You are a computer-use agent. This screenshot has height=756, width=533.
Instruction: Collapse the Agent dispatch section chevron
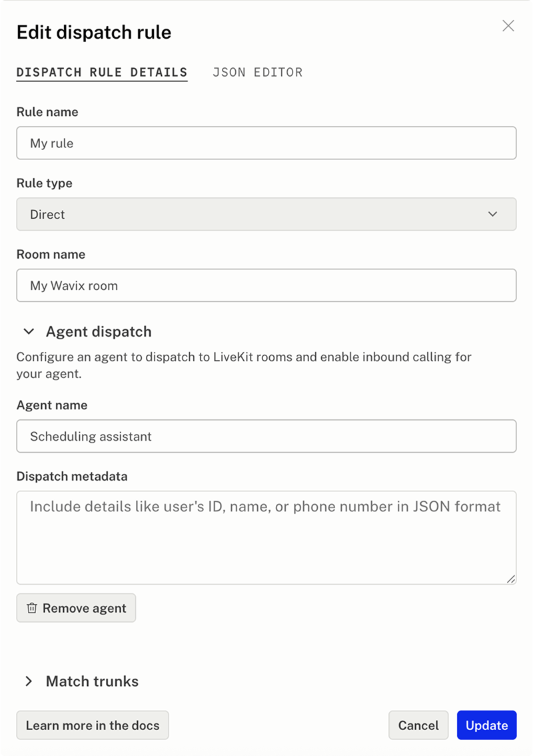click(x=29, y=331)
